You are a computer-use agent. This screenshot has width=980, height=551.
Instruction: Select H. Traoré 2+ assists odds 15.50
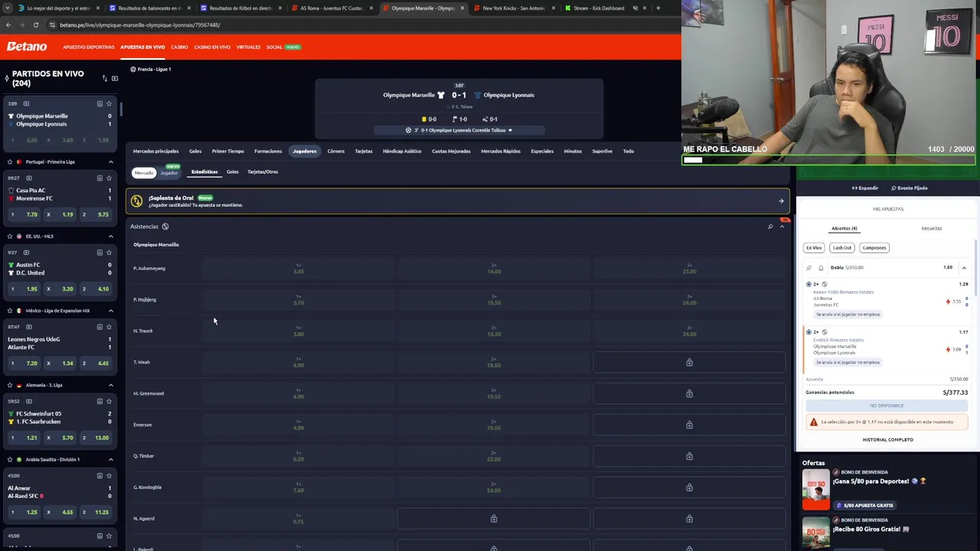[x=494, y=331]
